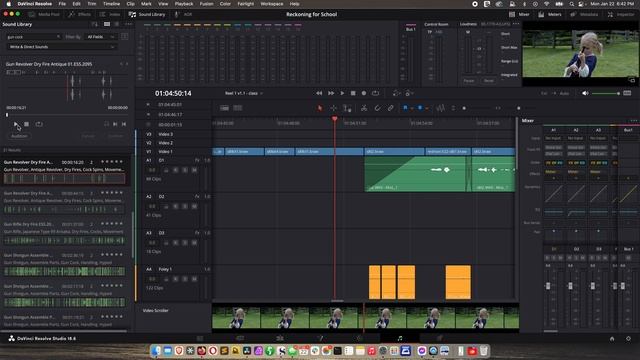Click the Video Scroller filmstrip thumbnail

point(365,318)
